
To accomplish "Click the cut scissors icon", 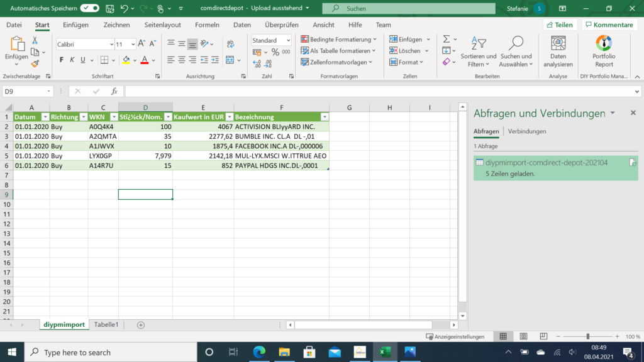I will click(x=35, y=40).
